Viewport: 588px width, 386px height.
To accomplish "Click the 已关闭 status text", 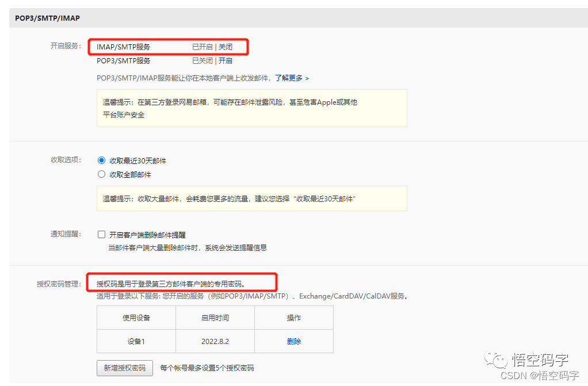I will pyautogui.click(x=203, y=61).
